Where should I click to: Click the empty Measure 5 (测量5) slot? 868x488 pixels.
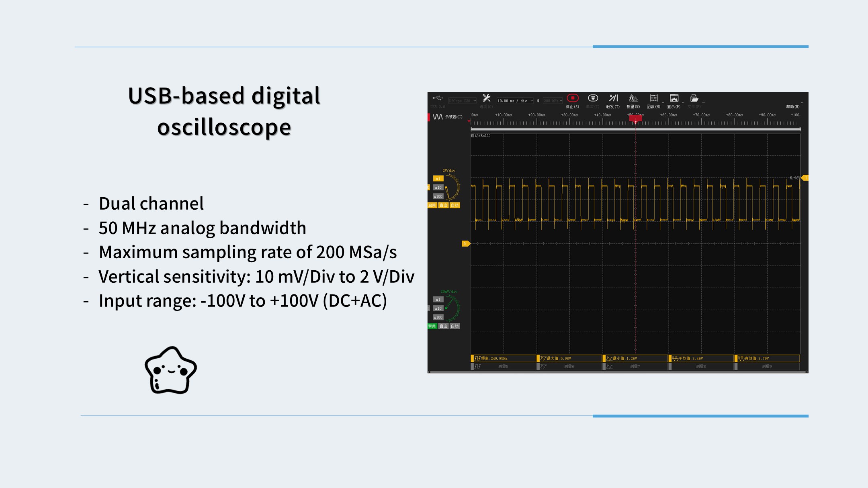504,366
